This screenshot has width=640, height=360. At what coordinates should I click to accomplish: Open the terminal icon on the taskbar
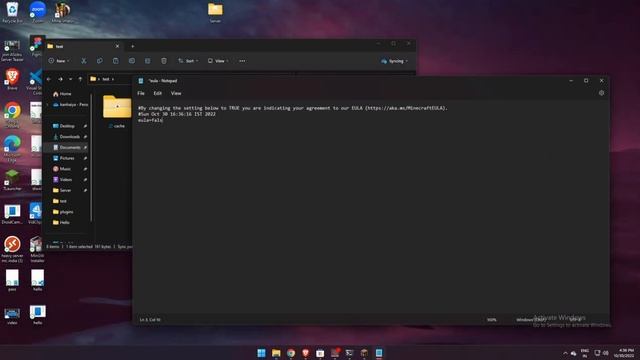[349, 353]
